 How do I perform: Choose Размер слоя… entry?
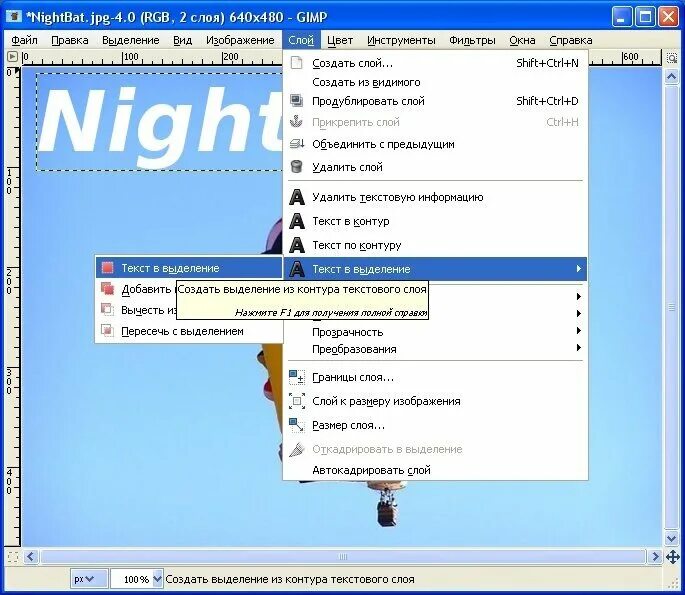436,425
